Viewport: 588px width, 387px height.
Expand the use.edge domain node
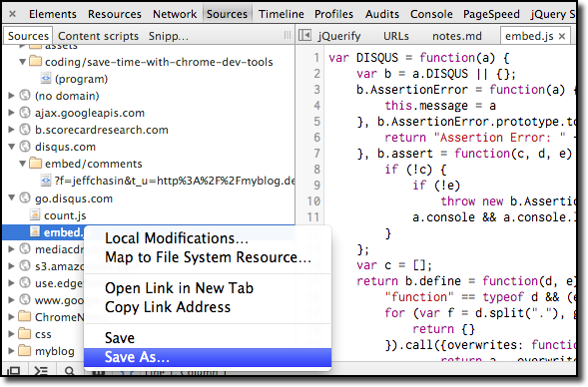tap(11, 282)
